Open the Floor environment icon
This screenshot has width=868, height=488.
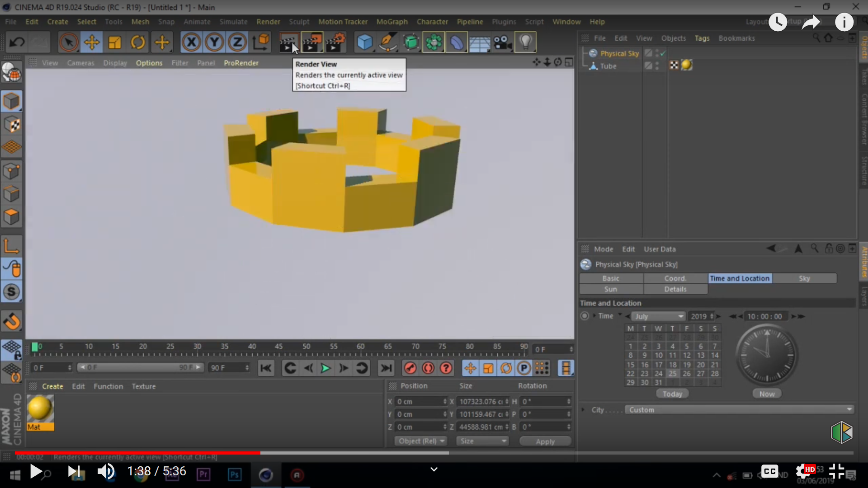480,42
